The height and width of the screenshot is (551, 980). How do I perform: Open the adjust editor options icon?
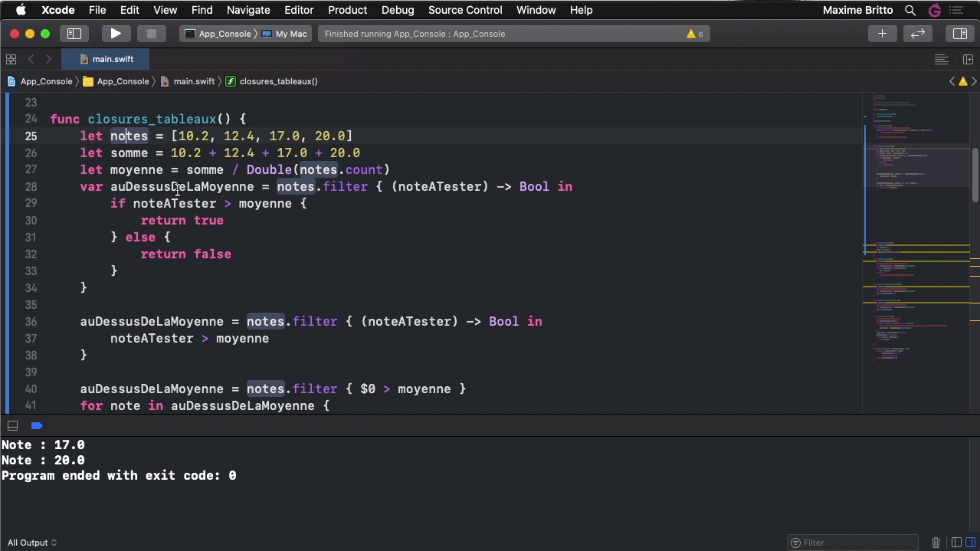point(942,59)
